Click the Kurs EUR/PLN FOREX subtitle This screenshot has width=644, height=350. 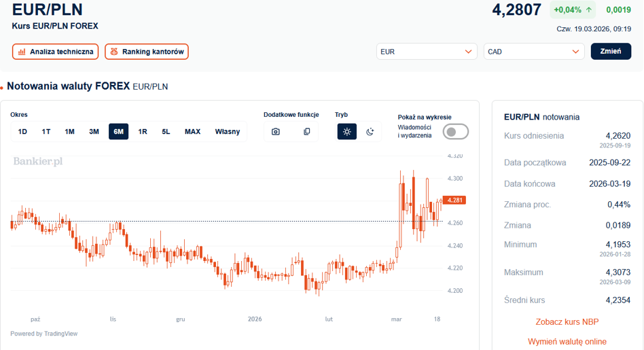click(x=55, y=26)
